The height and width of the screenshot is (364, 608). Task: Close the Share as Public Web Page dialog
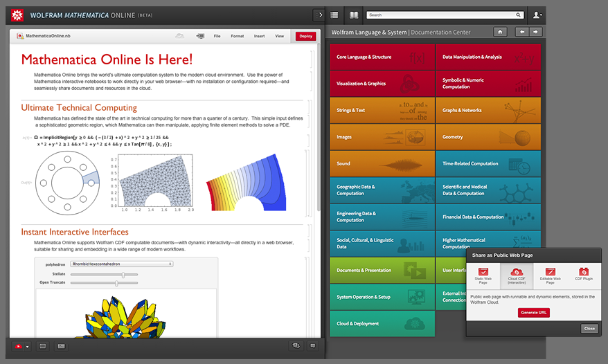[x=589, y=328]
